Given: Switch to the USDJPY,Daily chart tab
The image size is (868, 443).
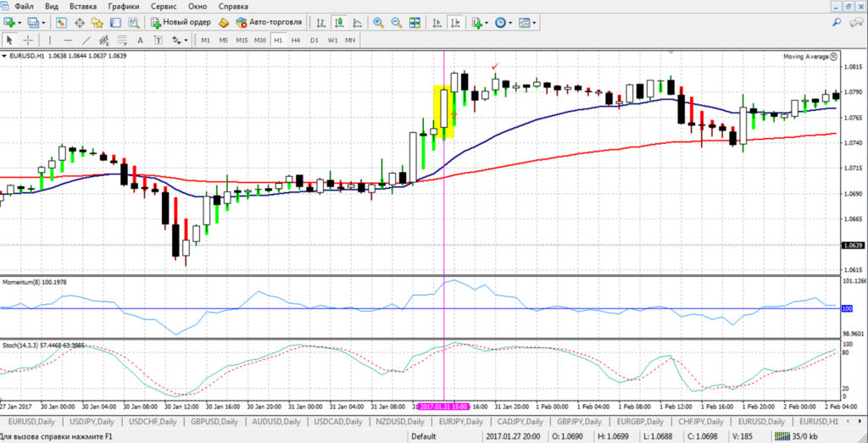Looking at the screenshot, I should (x=92, y=422).
